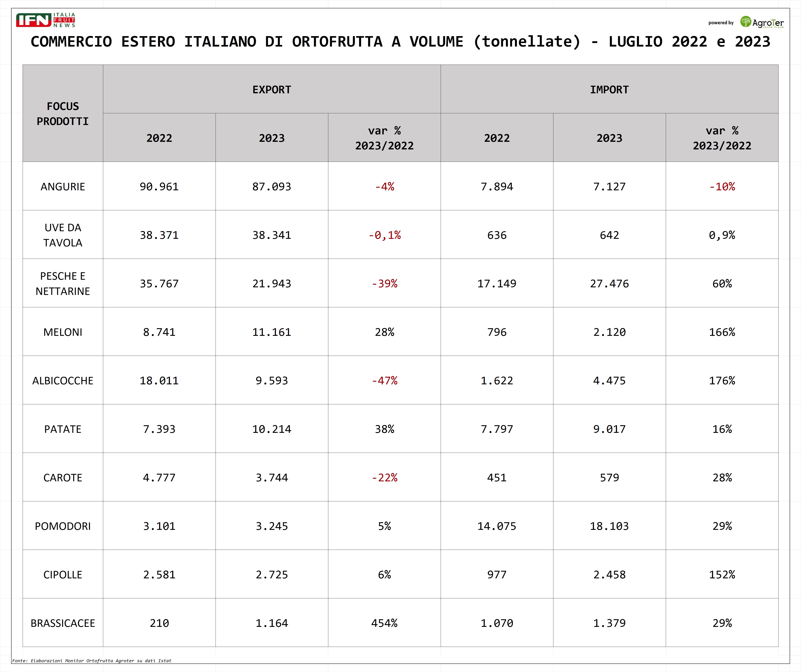Click the POMODORI import 2022 value 14.075
Screen dimensions: 801x672
(497, 526)
